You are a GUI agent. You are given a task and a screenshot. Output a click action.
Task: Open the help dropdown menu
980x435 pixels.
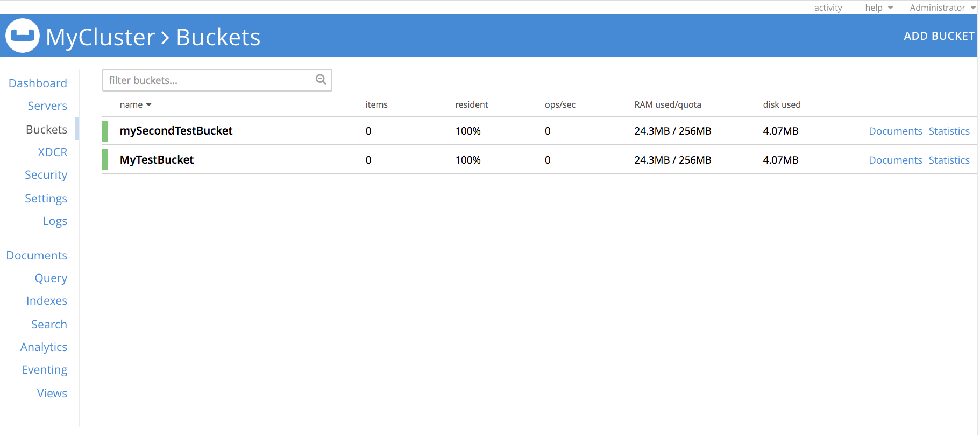tap(879, 8)
